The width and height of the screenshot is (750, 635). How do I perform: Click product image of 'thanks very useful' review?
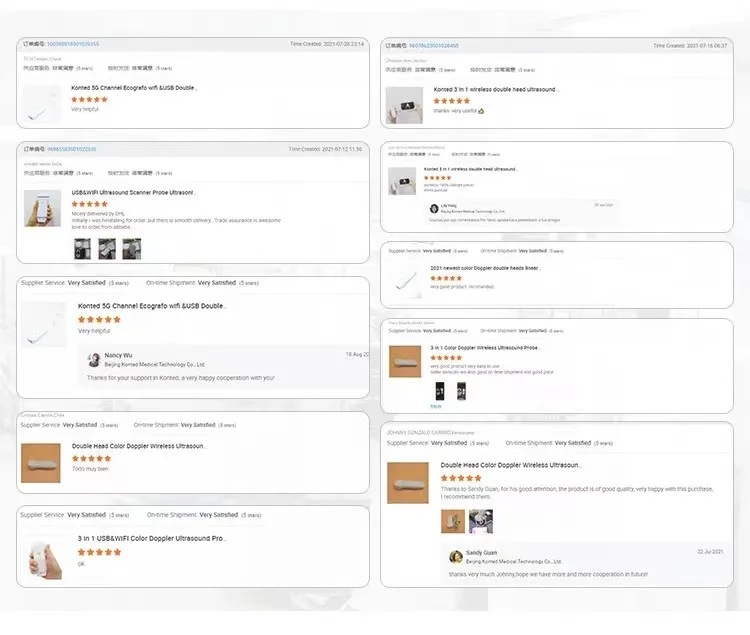tap(404, 105)
